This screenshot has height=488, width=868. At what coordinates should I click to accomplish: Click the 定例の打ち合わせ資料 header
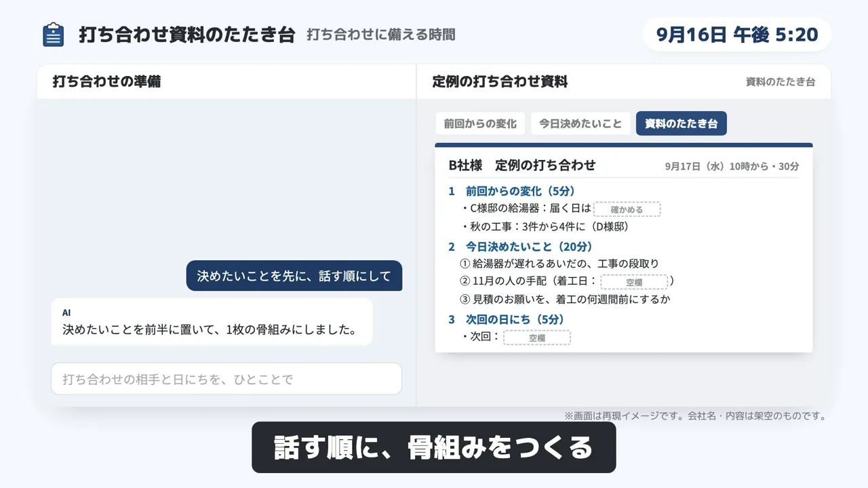pos(500,82)
